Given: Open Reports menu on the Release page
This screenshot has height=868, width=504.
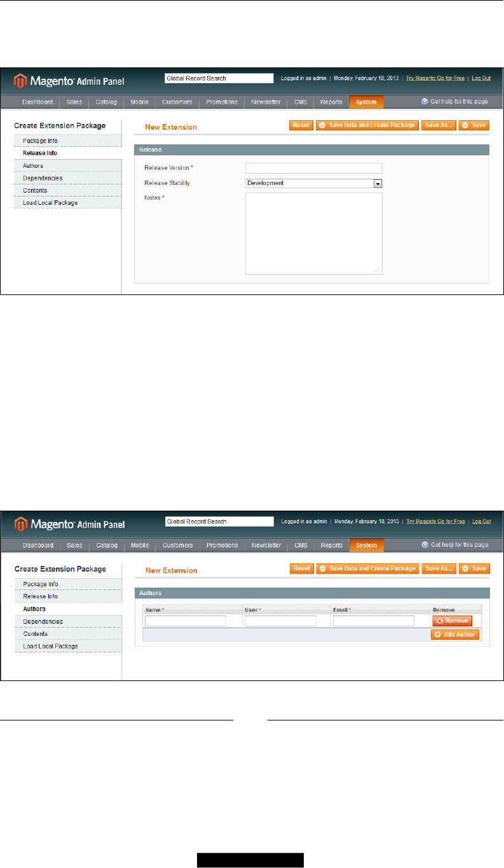Looking at the screenshot, I should click(x=331, y=102).
